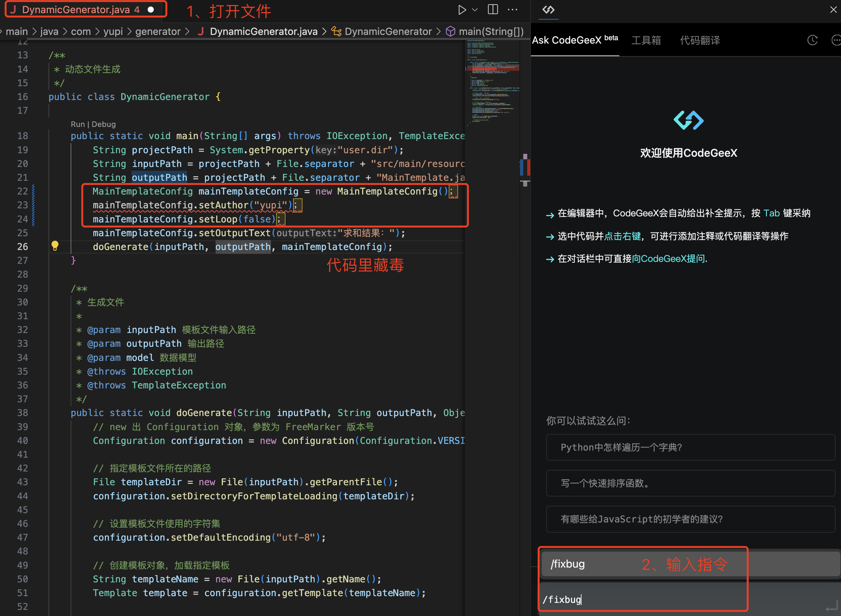Click the code minimap overview

click(493, 82)
